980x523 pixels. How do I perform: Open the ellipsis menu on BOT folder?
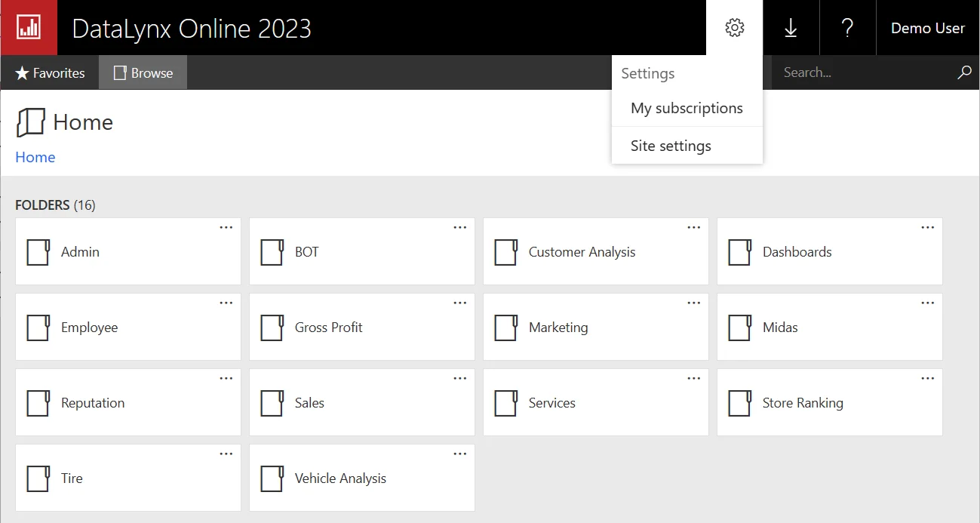(x=459, y=228)
